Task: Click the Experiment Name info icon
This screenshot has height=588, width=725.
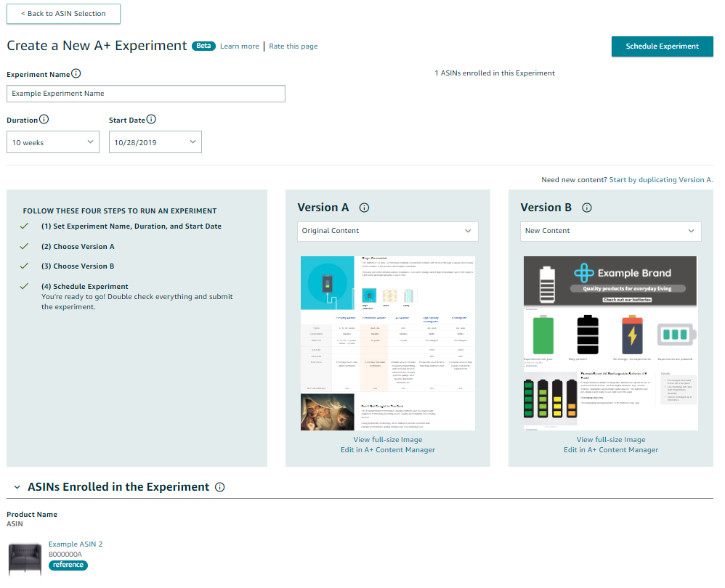Action: [76, 74]
